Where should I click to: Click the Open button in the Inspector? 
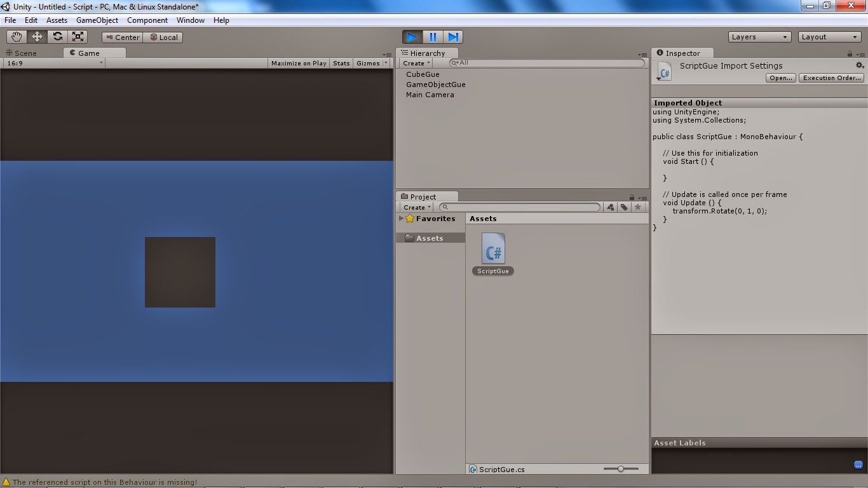pos(780,78)
